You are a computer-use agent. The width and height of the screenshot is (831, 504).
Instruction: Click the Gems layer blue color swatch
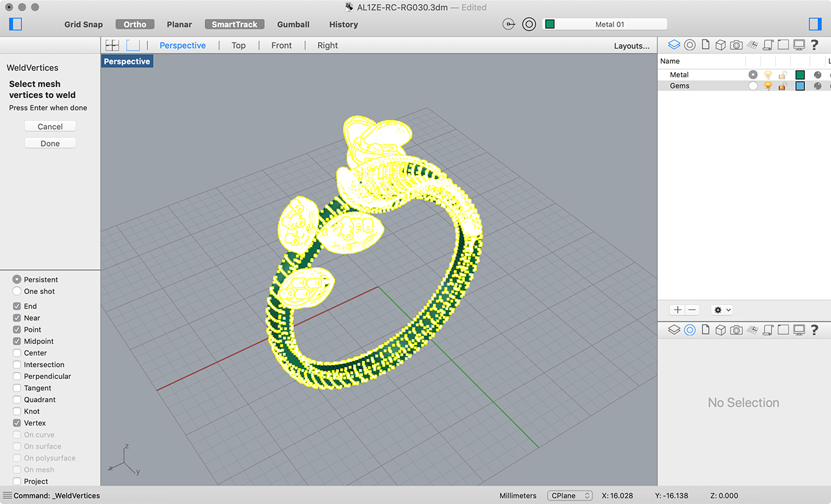coord(800,86)
